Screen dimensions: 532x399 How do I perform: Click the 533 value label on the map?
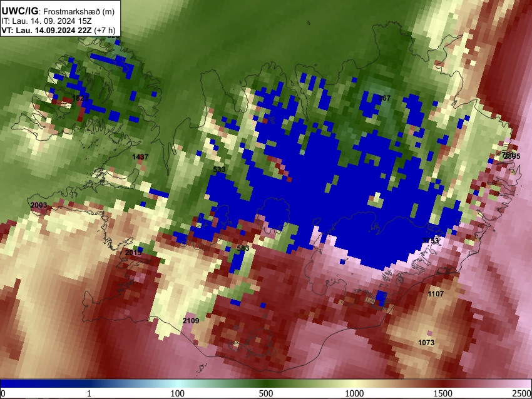219,169
